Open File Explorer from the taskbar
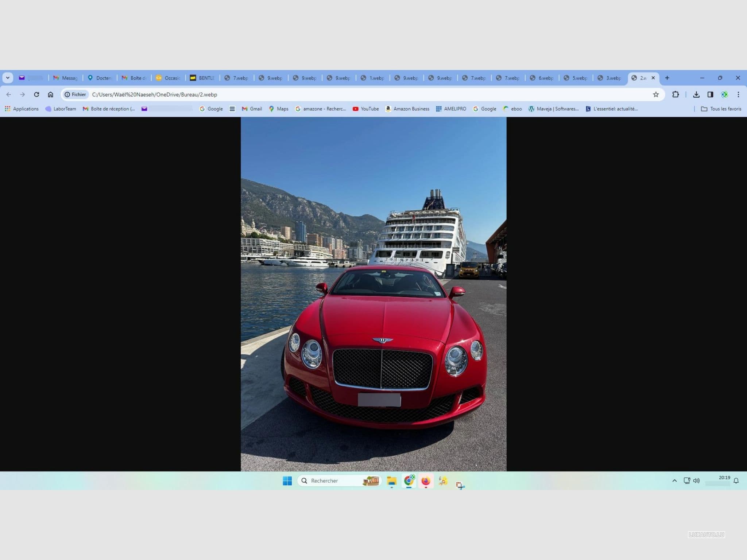Screen dimensions: 747x560 coord(392,481)
